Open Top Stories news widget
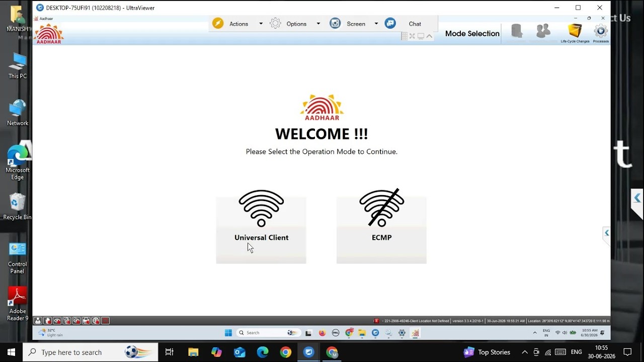This screenshot has height=362, width=644. [x=487, y=352]
